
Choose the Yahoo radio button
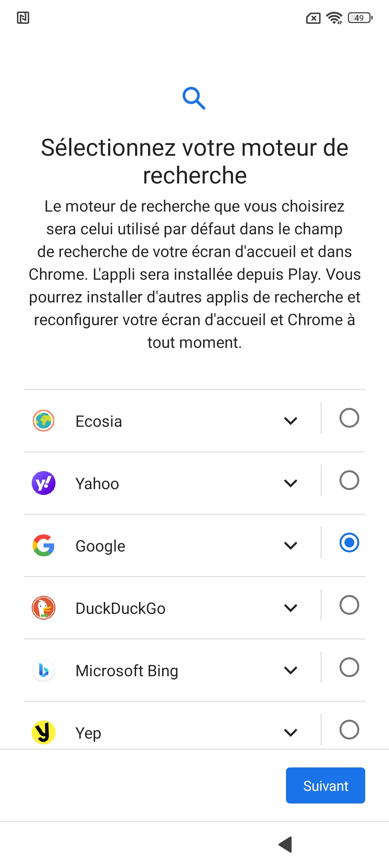tap(349, 480)
